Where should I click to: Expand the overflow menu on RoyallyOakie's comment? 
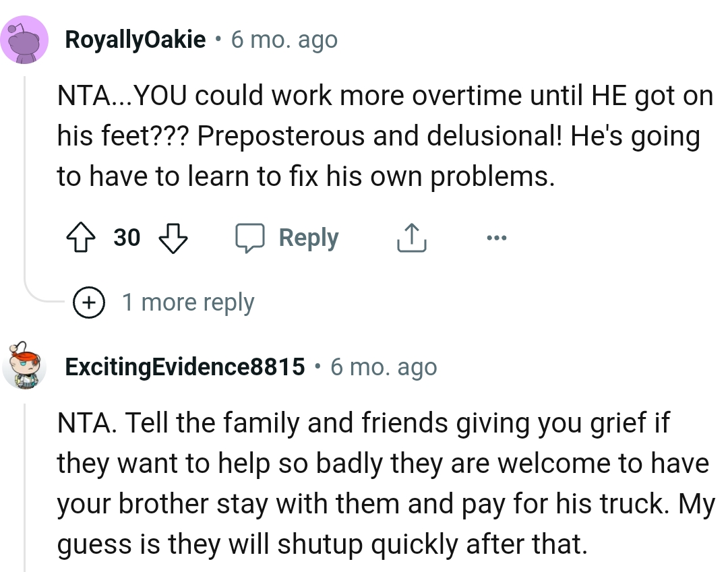pyautogui.click(x=496, y=237)
